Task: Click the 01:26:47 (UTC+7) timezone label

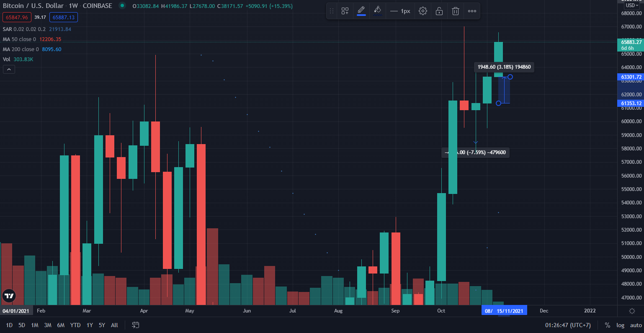Action: [x=568, y=325]
